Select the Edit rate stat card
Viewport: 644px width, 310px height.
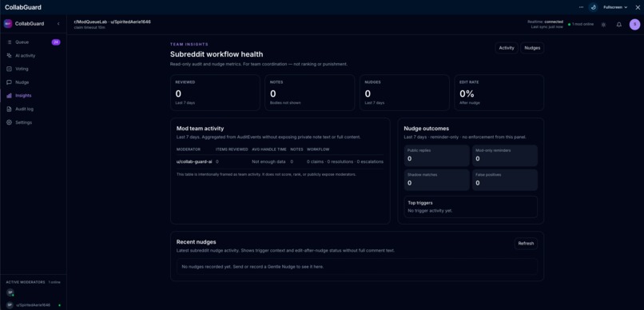499,93
